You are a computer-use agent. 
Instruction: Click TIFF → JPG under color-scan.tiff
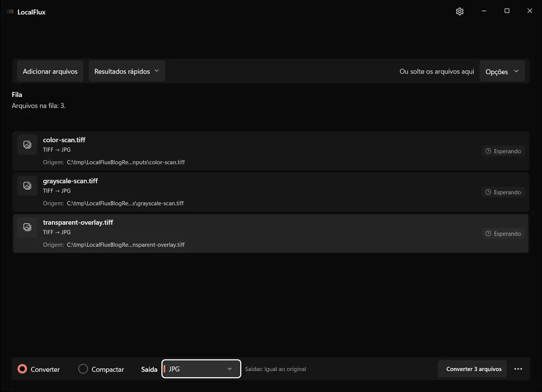(x=57, y=150)
